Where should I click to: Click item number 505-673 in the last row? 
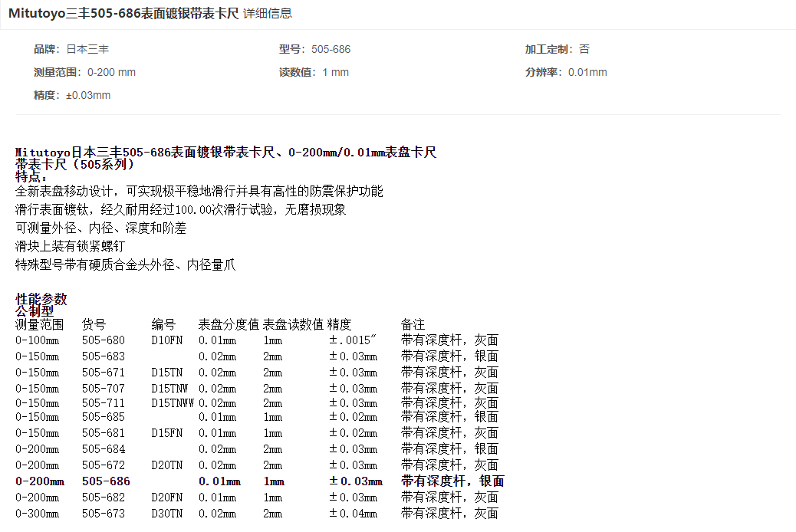pos(103,514)
